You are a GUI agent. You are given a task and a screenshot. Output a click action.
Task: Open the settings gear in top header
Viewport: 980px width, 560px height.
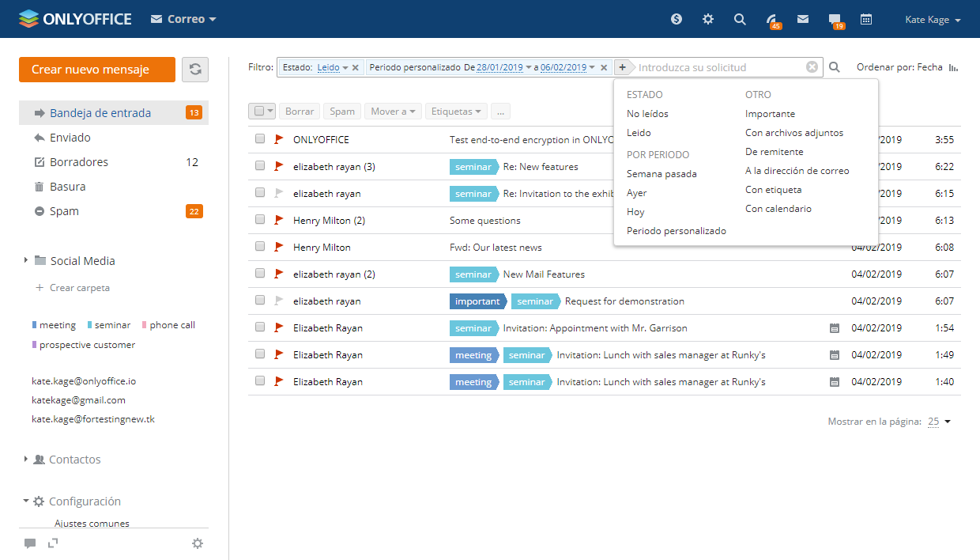[x=708, y=20]
